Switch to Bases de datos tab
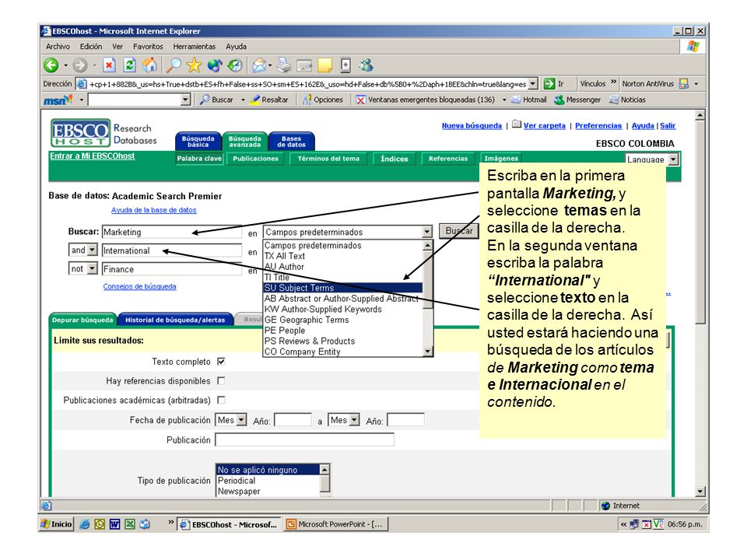The height and width of the screenshot is (560, 747). point(291,142)
